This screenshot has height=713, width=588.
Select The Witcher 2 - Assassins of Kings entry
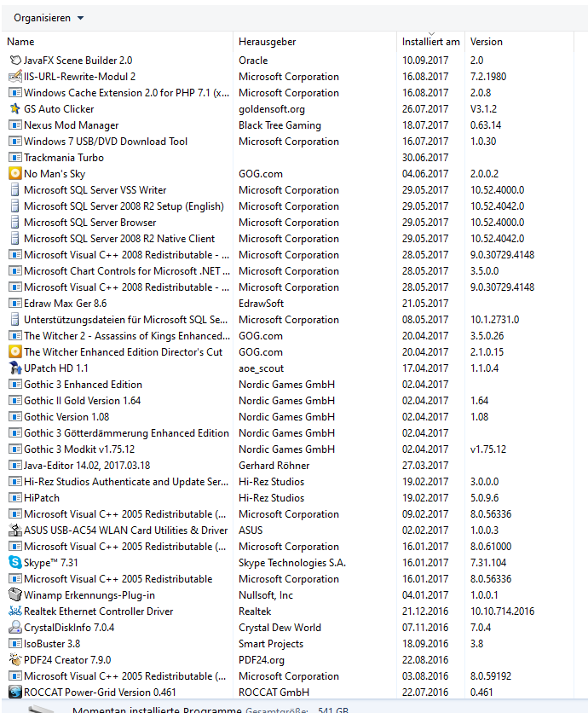[x=127, y=336]
